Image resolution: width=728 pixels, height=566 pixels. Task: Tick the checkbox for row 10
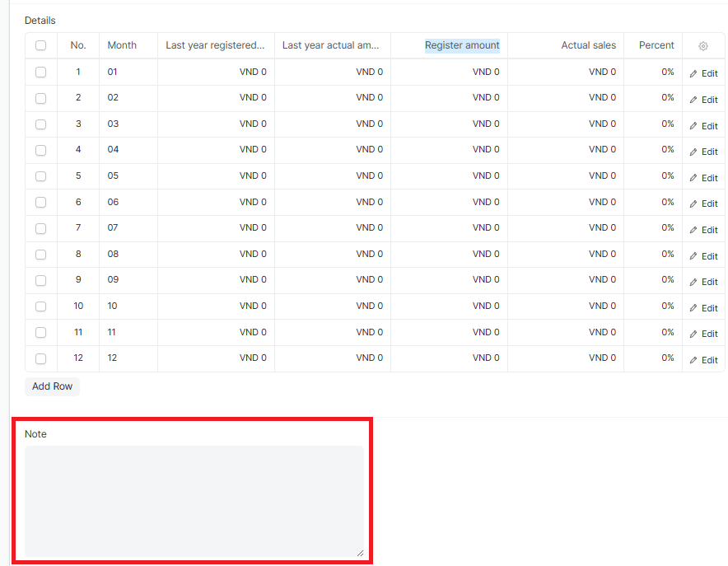[41, 306]
